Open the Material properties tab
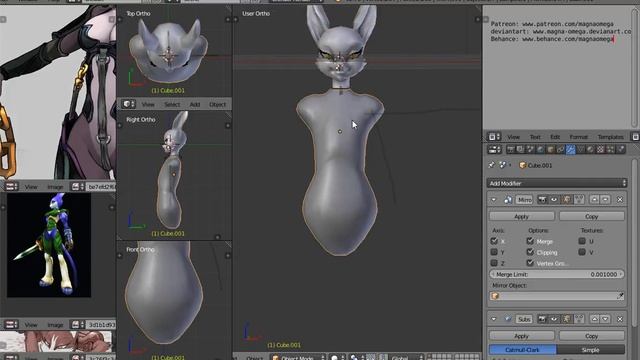Image resolution: width=640 pixels, height=360 pixels. pyautogui.click(x=590, y=149)
